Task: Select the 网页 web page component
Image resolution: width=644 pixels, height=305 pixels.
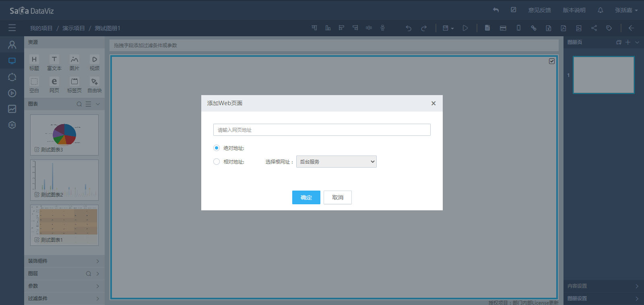Action: pyautogui.click(x=54, y=85)
